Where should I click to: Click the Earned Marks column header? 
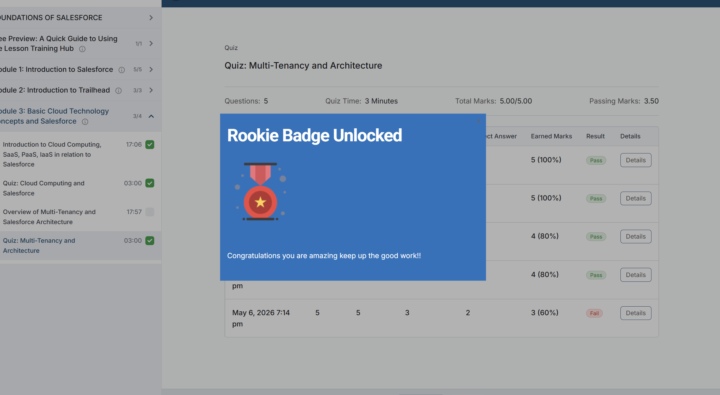(x=551, y=136)
